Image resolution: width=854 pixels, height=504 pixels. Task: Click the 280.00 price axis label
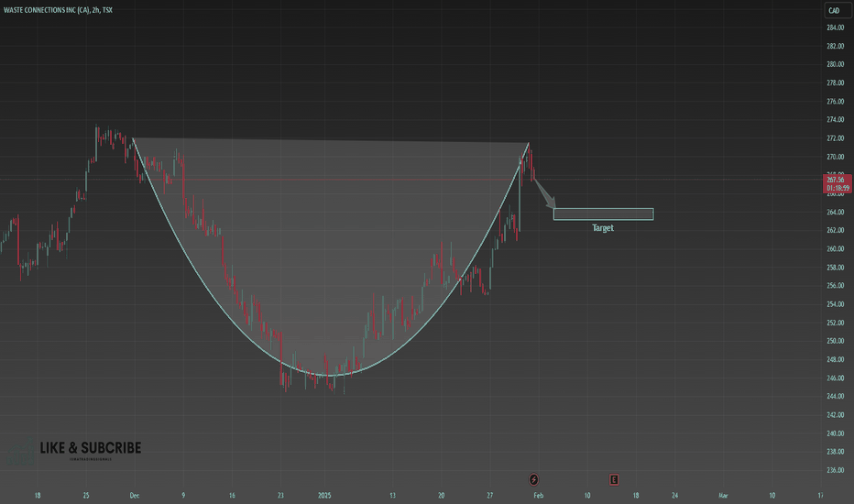835,64
